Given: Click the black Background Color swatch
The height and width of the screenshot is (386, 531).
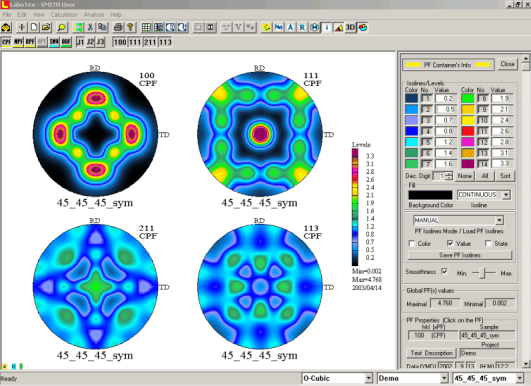Looking at the screenshot, I should [430, 195].
